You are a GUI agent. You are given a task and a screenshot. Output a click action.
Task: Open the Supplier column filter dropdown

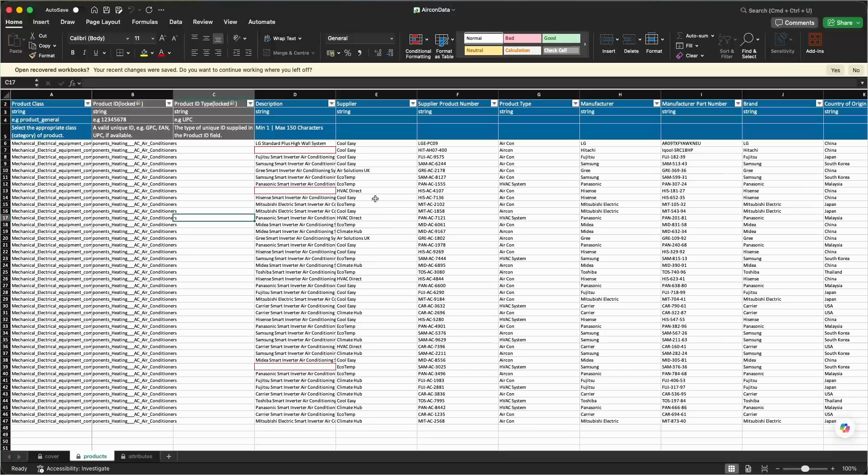coord(412,103)
